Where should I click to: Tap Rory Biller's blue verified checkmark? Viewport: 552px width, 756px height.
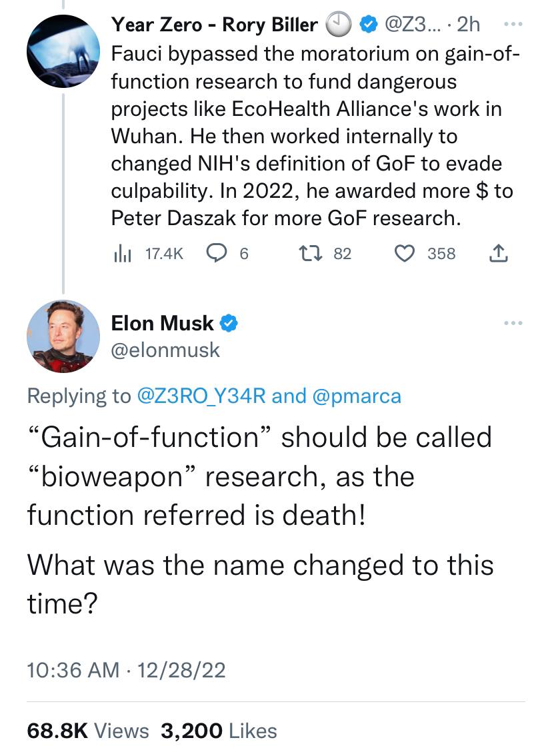coord(369,25)
